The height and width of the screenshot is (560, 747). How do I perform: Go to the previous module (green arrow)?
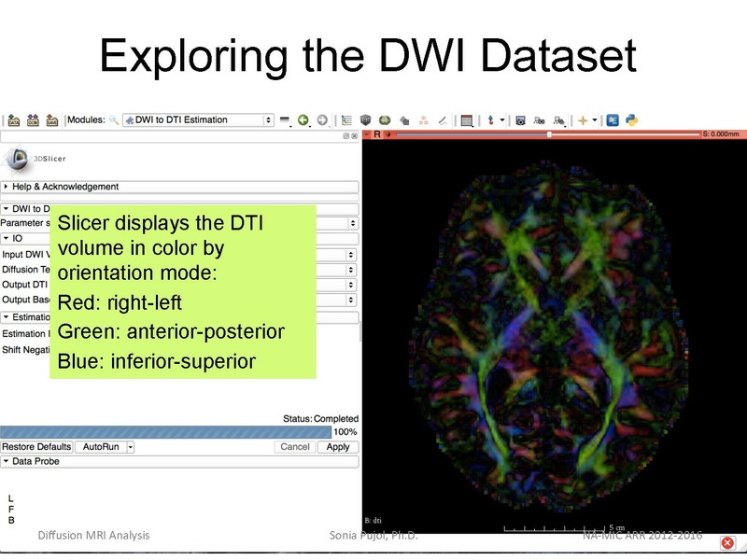[x=303, y=120]
